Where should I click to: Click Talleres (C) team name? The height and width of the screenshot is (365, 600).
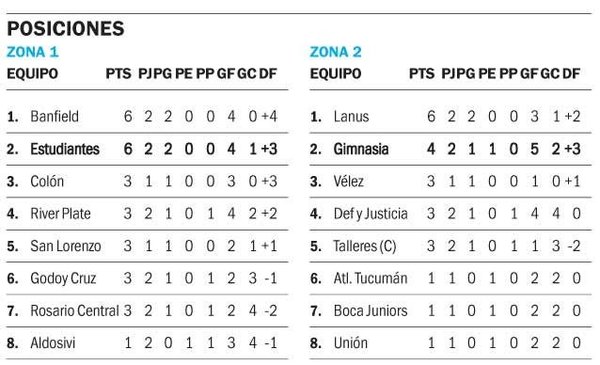pos(365,246)
